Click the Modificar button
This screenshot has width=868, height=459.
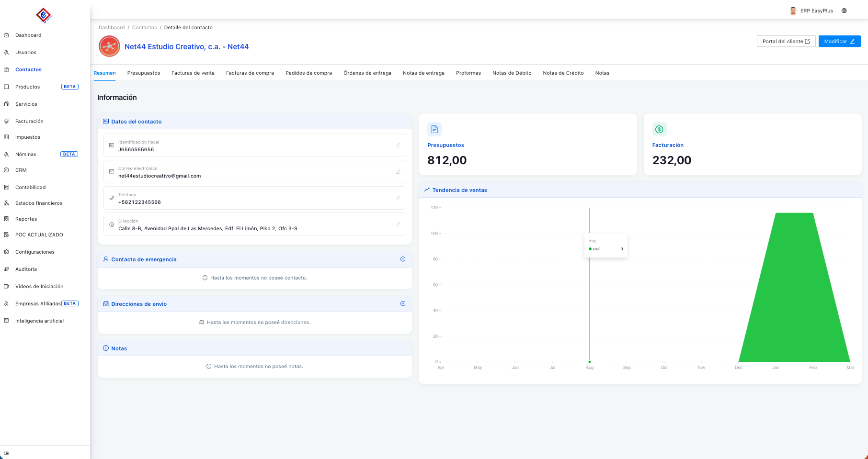(x=839, y=41)
